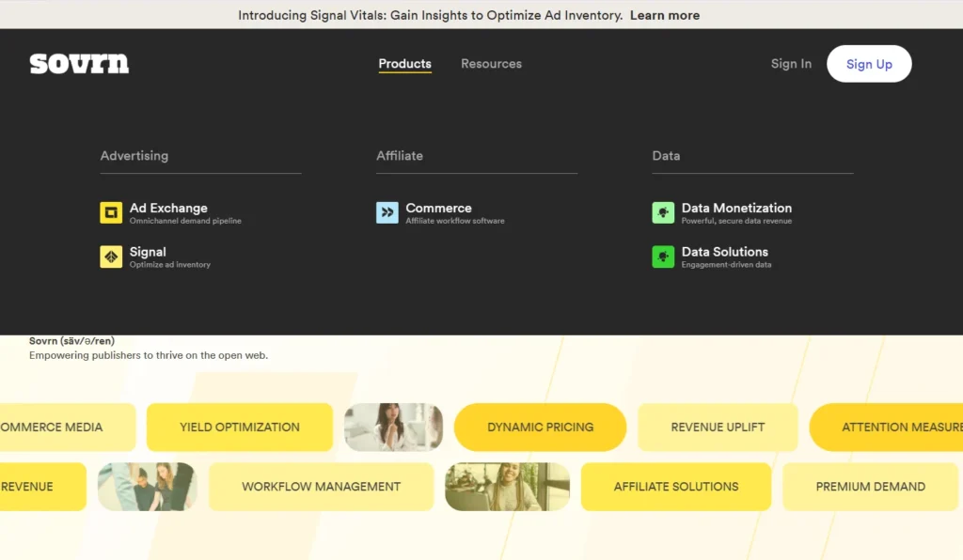Screen dimensions: 963x560
Task: Click the Signal diamond icon
Action: point(111,257)
